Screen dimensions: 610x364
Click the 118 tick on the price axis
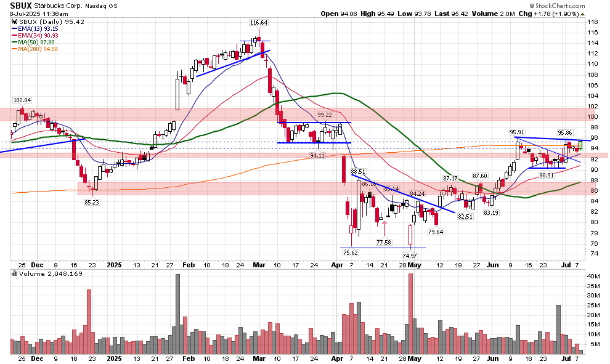coord(593,22)
